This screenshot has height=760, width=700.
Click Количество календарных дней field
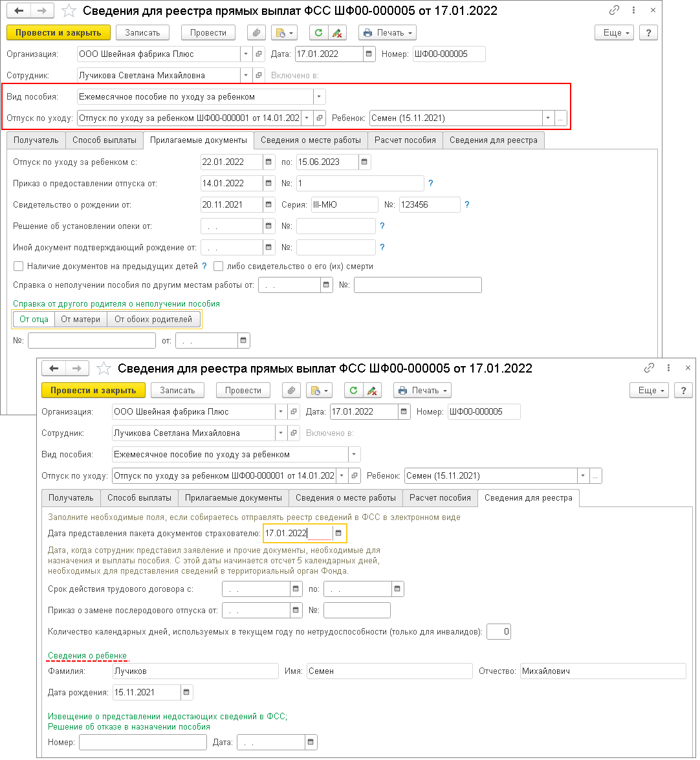click(x=499, y=631)
